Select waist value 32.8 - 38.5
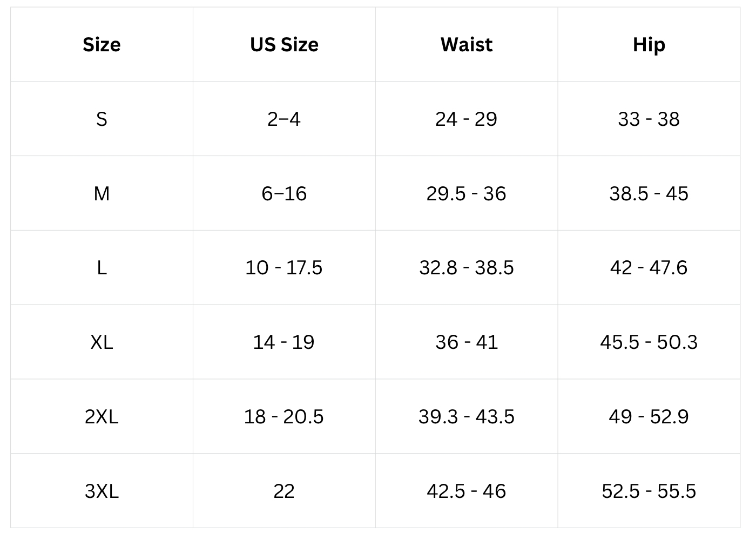Image resolution: width=756 pixels, height=540 pixels. pyautogui.click(x=467, y=267)
